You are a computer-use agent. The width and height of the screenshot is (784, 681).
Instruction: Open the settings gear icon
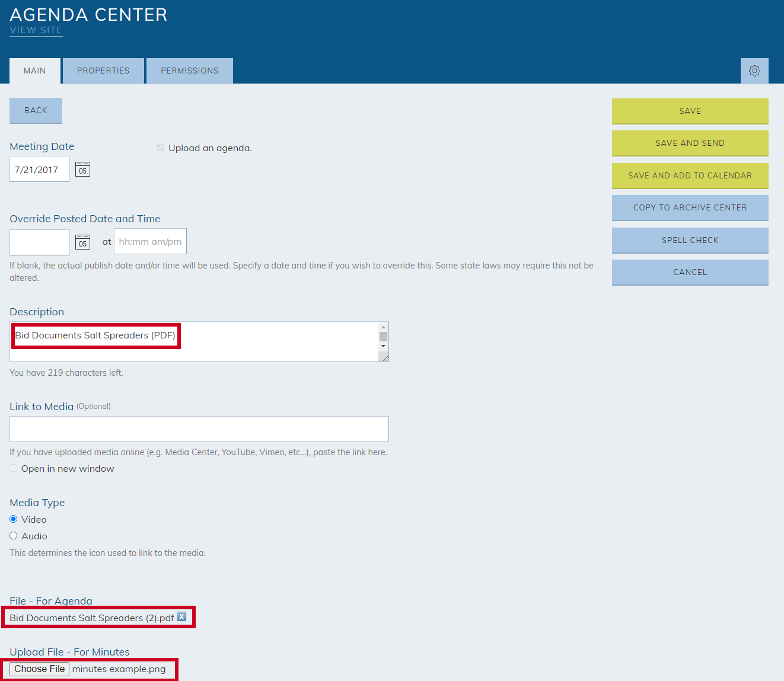pyautogui.click(x=754, y=71)
